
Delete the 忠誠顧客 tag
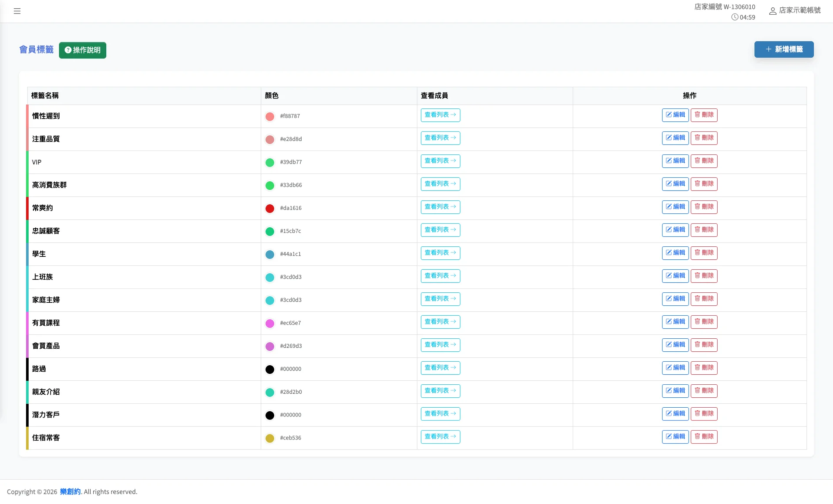(704, 230)
